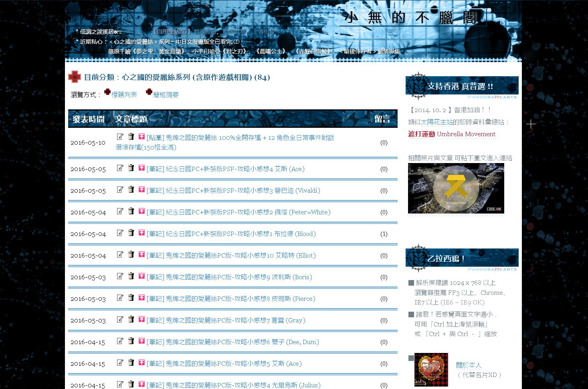Edit the PC版 小感想5 艾斯 (Ace) post
The image size is (588, 389).
click(120, 363)
